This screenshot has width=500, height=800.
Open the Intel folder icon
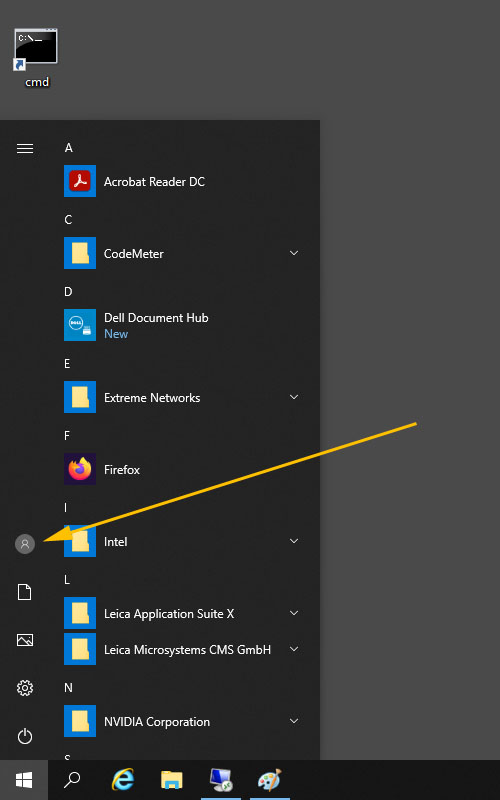click(x=80, y=541)
